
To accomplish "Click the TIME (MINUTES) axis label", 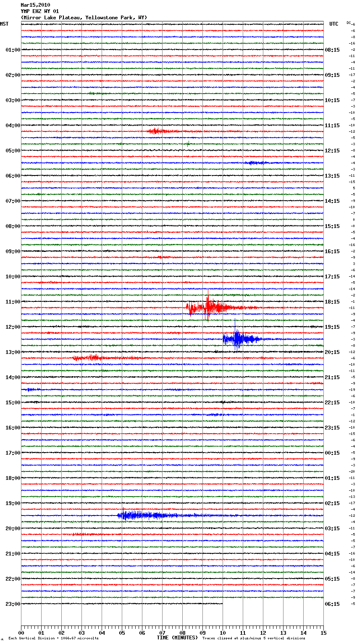I will coord(177,638).
